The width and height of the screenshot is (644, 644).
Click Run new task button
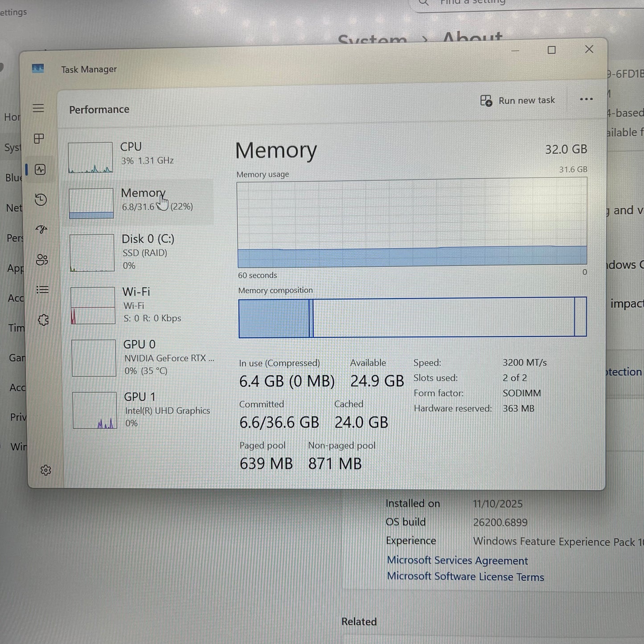pos(518,101)
